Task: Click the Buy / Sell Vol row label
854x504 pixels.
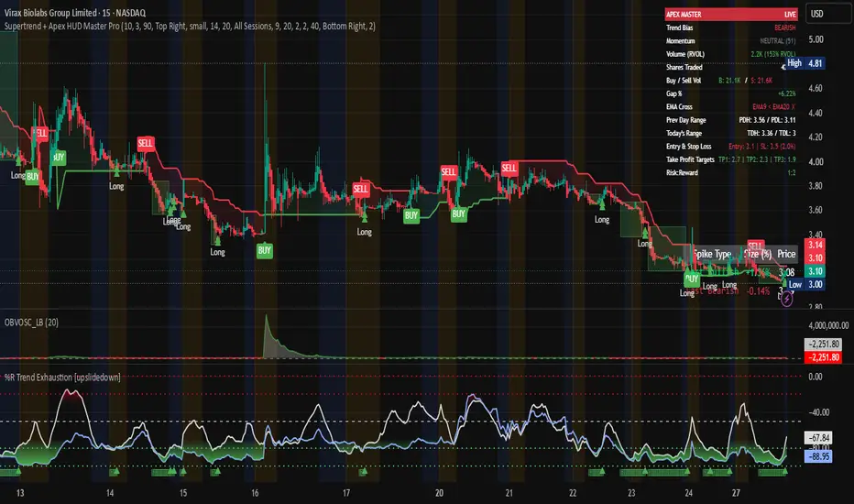Action: pyautogui.click(x=684, y=80)
